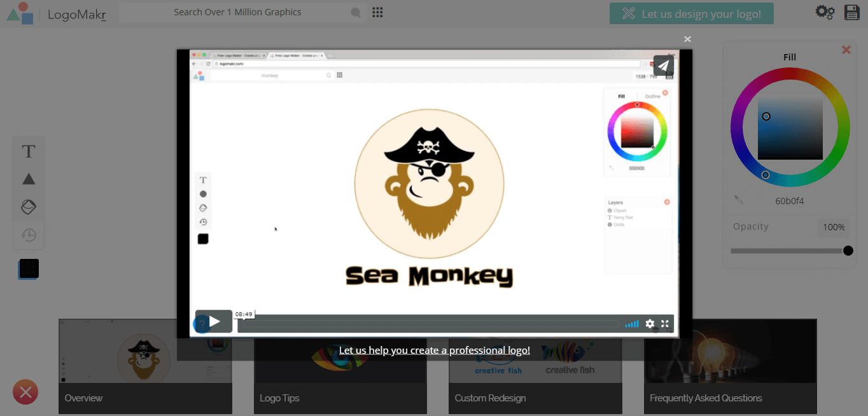Click the Opacity slider handle
This screenshot has width=868, height=416.
pos(847,251)
